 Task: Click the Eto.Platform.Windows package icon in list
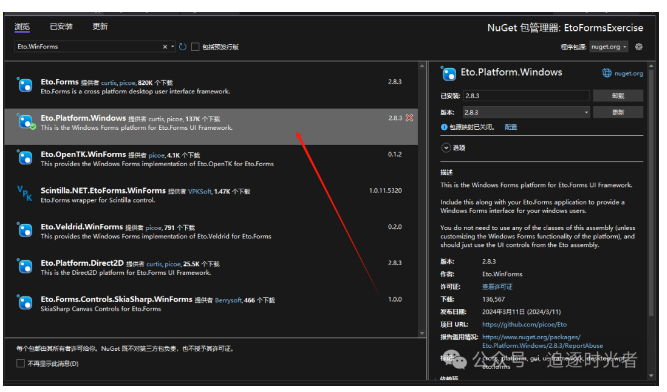point(26,122)
